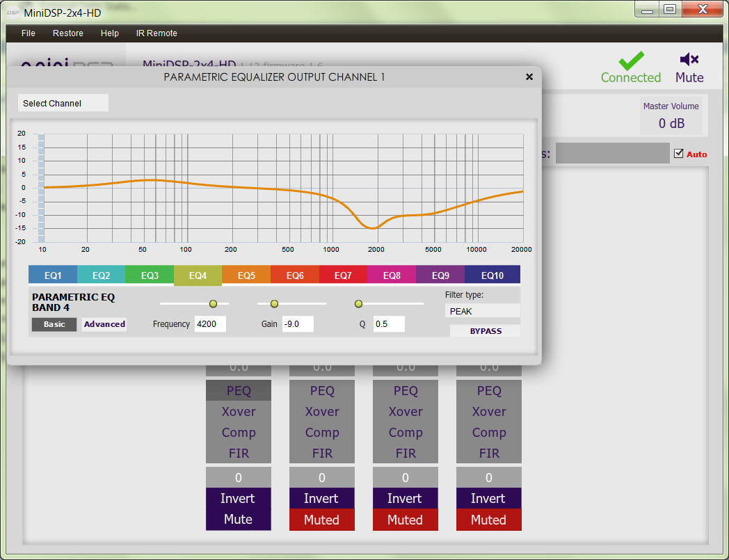Viewport: 729px width, 560px height.
Task: Toggle Invert on first output channel
Action: (x=239, y=498)
